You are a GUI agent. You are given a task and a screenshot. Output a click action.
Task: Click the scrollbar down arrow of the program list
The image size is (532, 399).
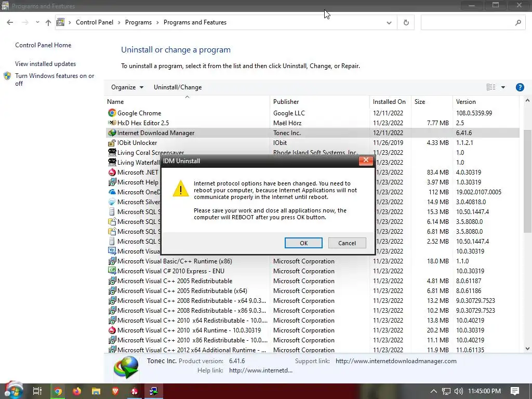(527, 349)
